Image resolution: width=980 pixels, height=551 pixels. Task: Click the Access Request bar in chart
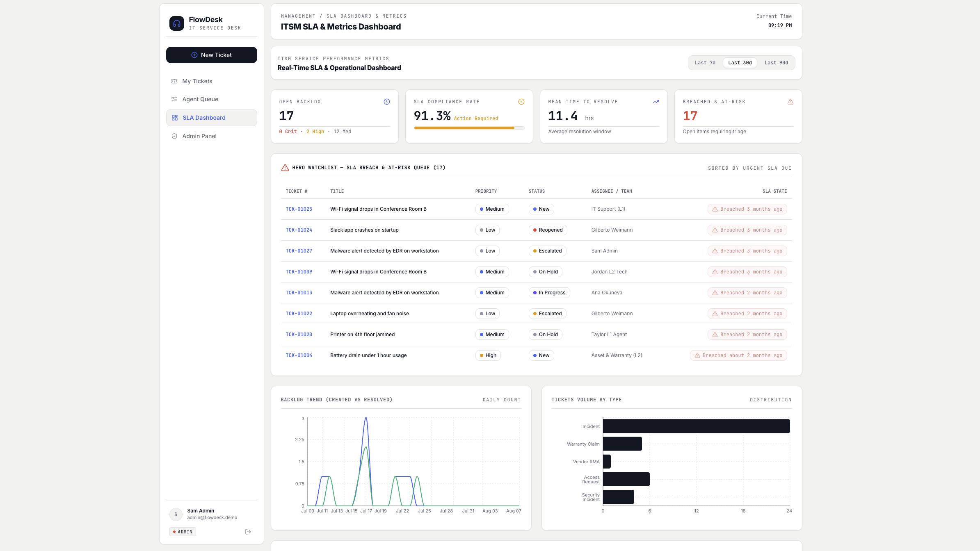tap(626, 479)
